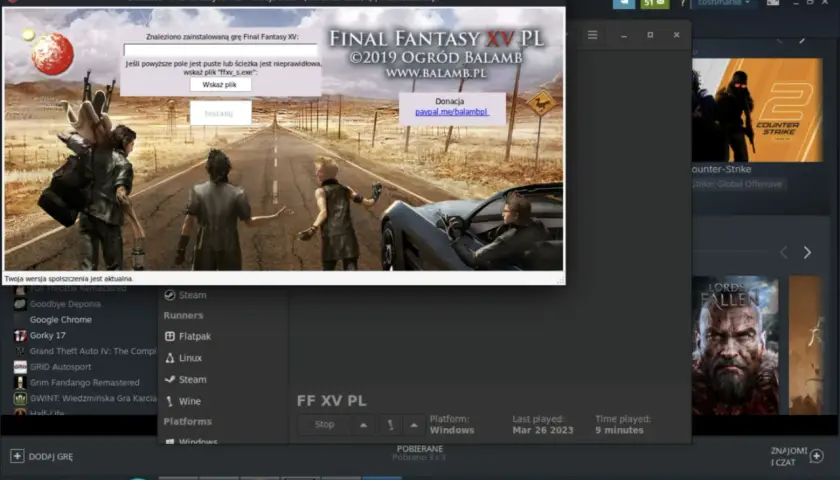Open the Lutris hamburger menu
This screenshot has height=480, width=840.
(592, 35)
